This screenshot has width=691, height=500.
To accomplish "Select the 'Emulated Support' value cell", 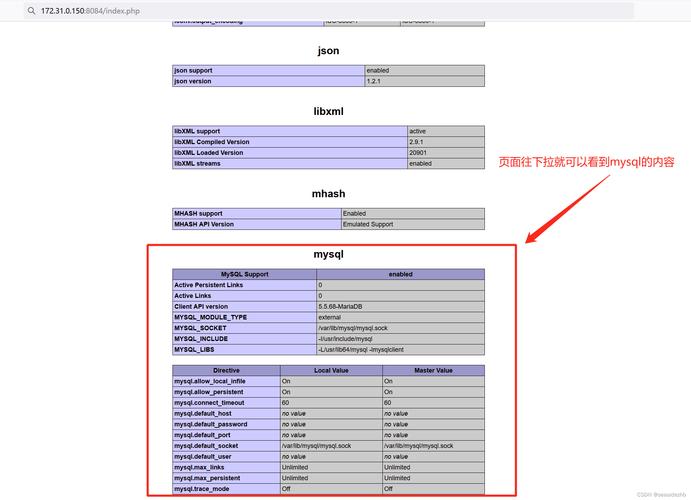I will click(x=413, y=224).
